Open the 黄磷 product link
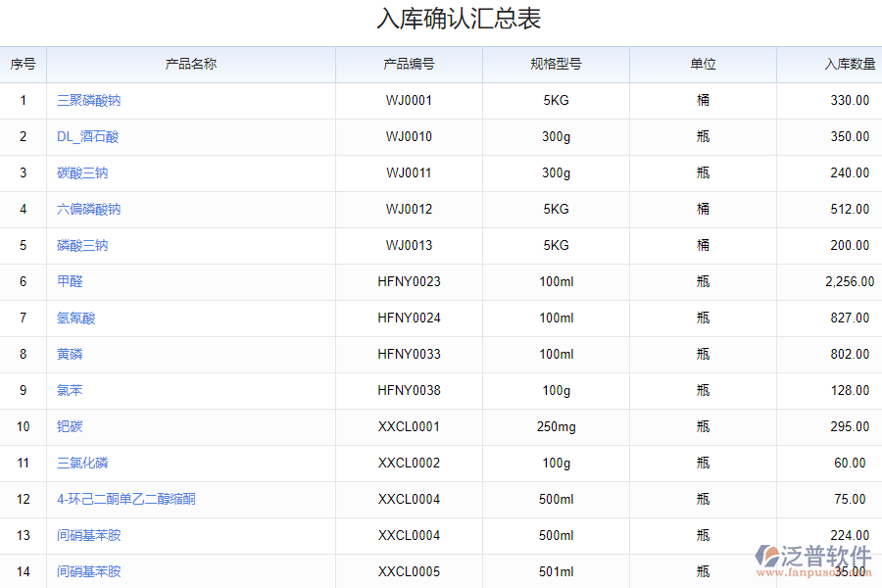 click(70, 355)
